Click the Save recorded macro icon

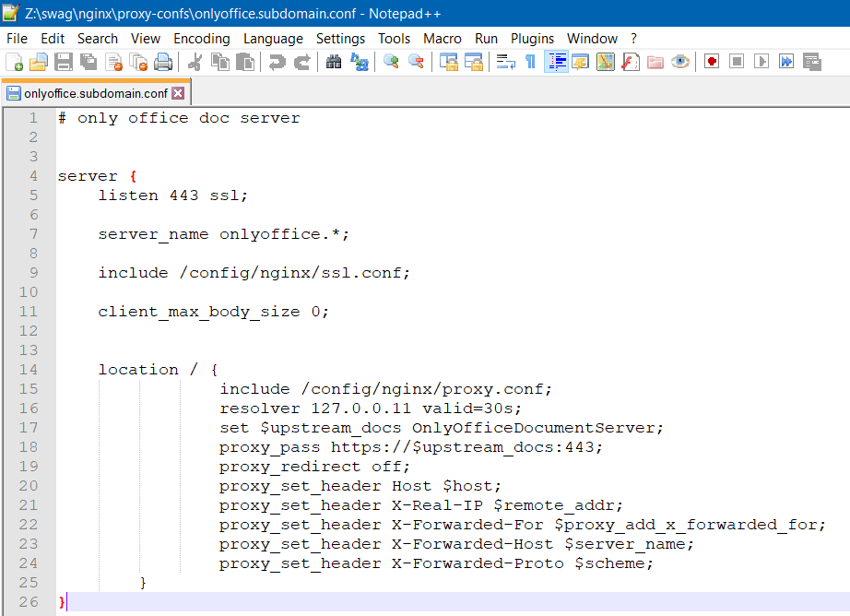click(x=811, y=62)
